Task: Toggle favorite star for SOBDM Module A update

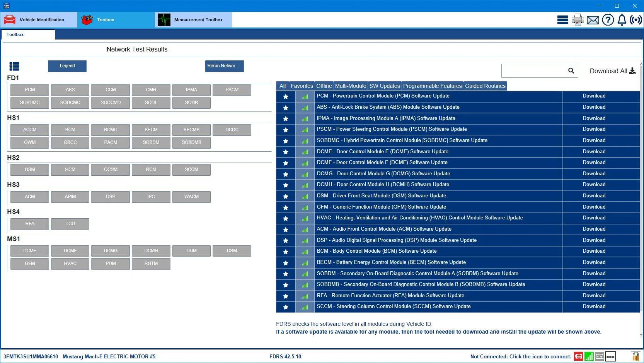Action: click(x=286, y=274)
